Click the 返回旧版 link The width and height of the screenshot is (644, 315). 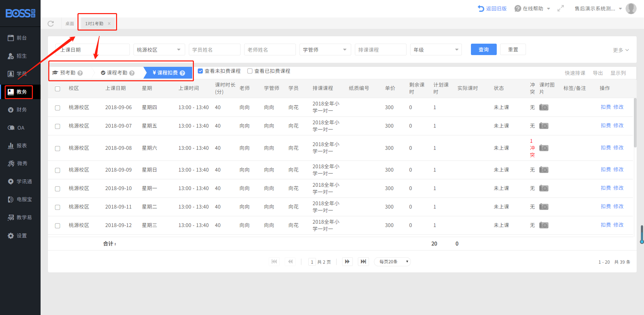[492, 8]
